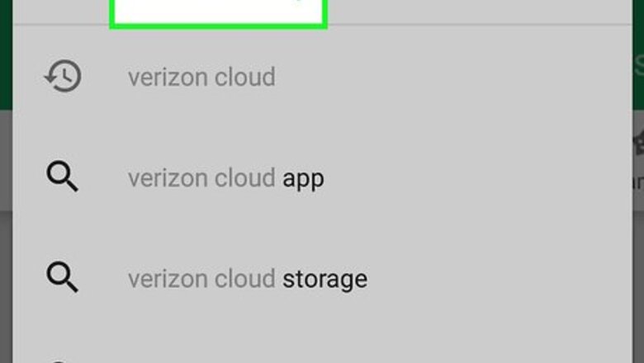Tap blank area right of recent "verizon cloud" entry
644x363 pixels.
[x=454, y=78]
